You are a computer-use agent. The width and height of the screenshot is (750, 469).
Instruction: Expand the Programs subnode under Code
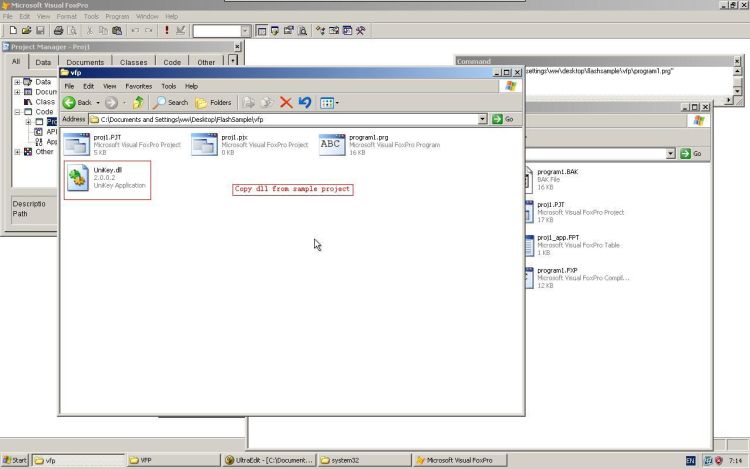tap(28, 122)
